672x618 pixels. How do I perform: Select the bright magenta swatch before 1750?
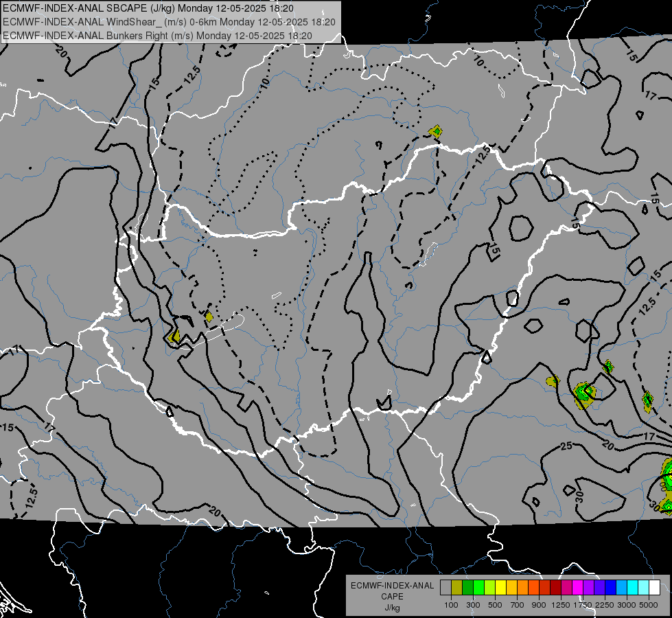click(577, 588)
